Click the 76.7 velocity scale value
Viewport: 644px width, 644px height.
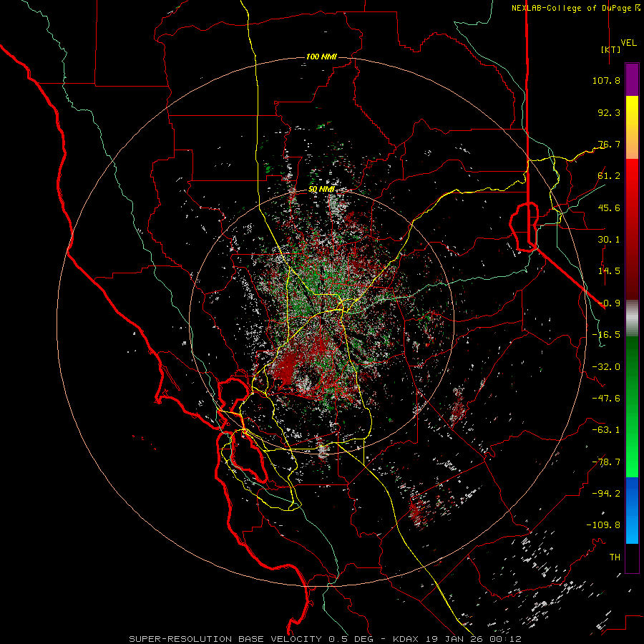coord(609,144)
